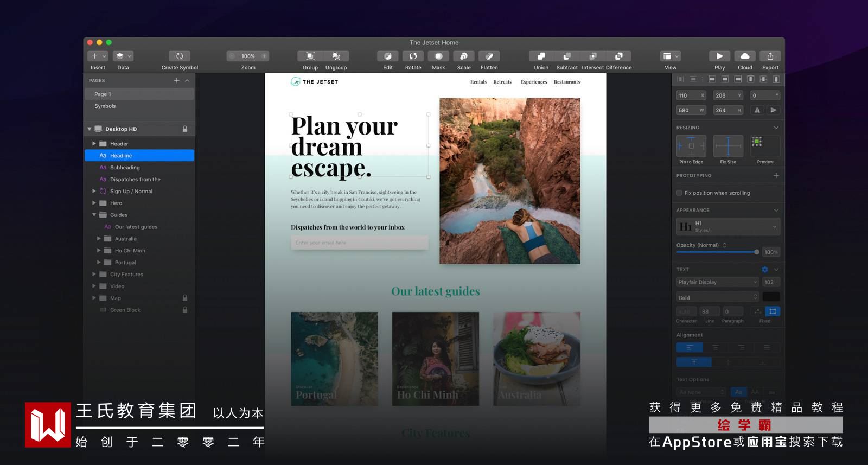Click the lock icon on Green Block
Image resolution: width=868 pixels, height=465 pixels.
pos(185,310)
